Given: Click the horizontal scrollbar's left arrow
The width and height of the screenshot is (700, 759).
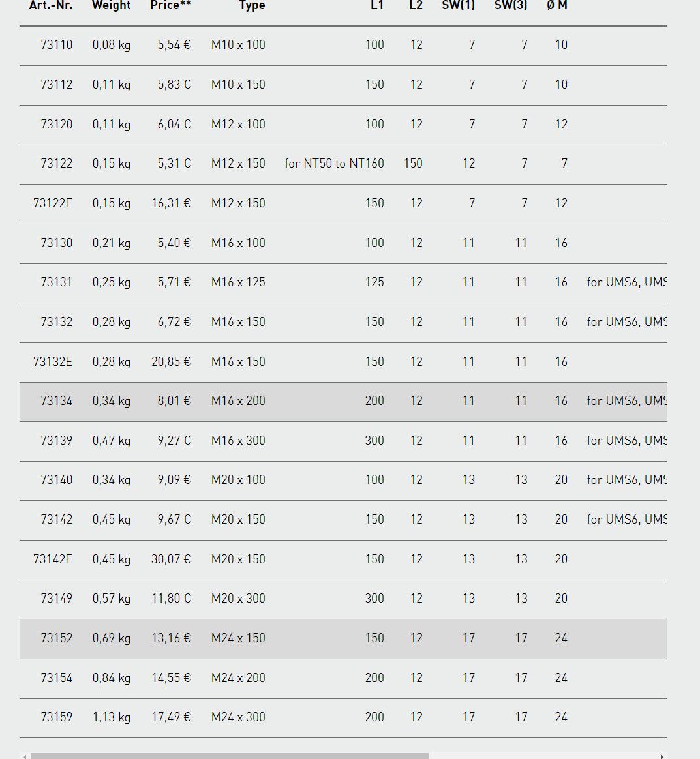Looking at the screenshot, I should click(x=25, y=756).
